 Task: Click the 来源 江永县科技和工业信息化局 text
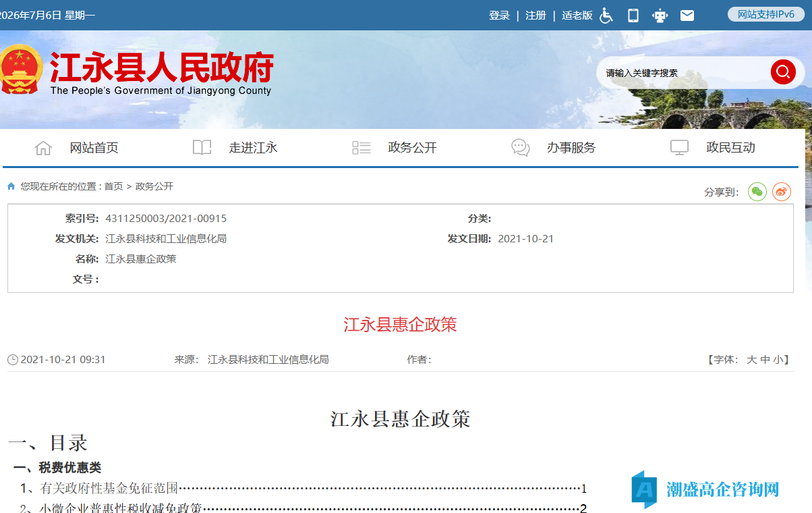(x=252, y=360)
